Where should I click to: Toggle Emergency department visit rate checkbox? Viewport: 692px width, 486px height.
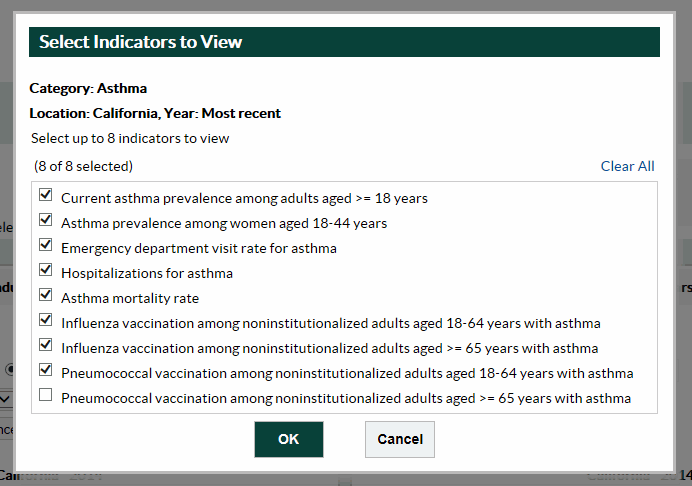45,246
